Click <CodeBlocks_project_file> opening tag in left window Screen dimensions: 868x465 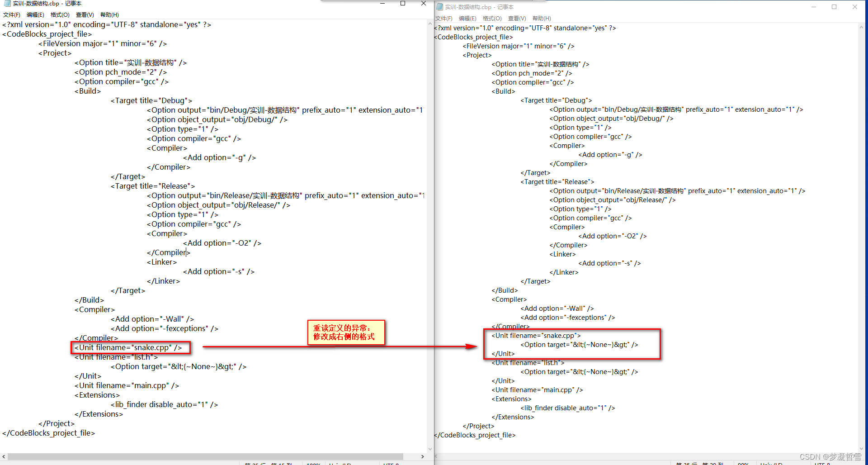(47, 34)
